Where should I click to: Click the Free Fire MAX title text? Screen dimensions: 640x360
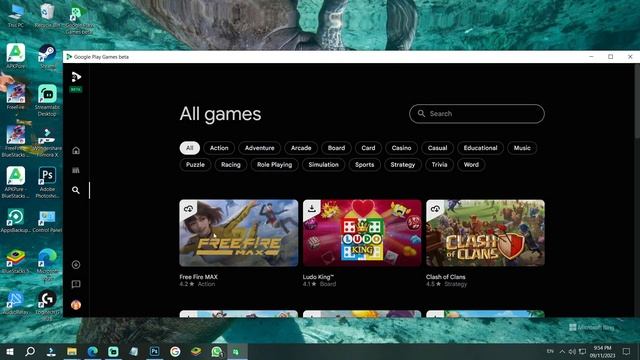click(x=199, y=277)
